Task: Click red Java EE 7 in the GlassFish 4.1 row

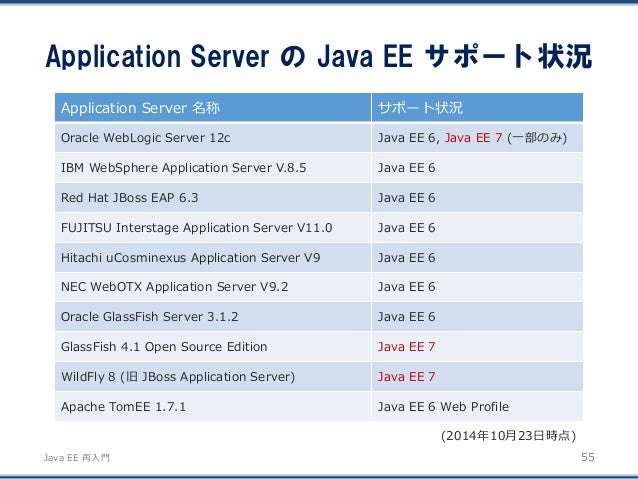Action: [477, 347]
